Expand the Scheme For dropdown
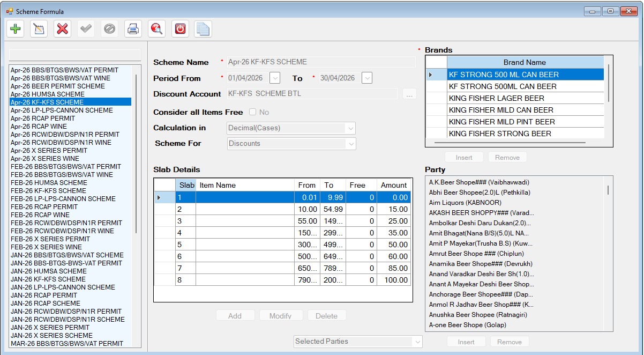Screen dimensions: 644x355 coord(351,144)
